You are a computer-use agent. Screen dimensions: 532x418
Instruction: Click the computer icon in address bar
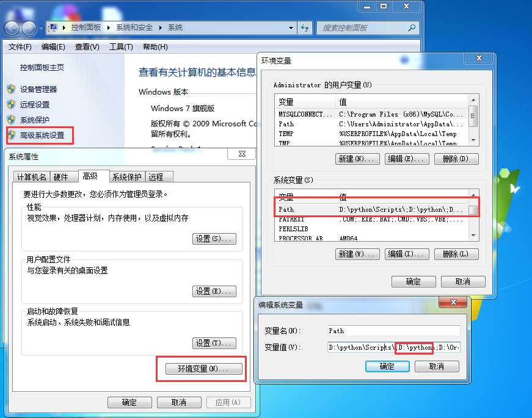pos(53,27)
